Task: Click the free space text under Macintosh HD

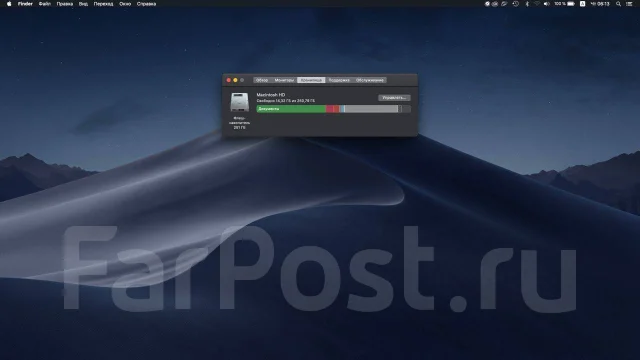Action: tap(286, 100)
